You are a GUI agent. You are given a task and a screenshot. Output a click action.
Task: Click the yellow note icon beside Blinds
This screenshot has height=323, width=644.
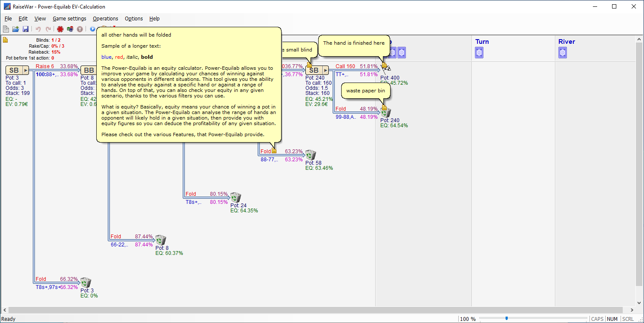click(x=6, y=40)
